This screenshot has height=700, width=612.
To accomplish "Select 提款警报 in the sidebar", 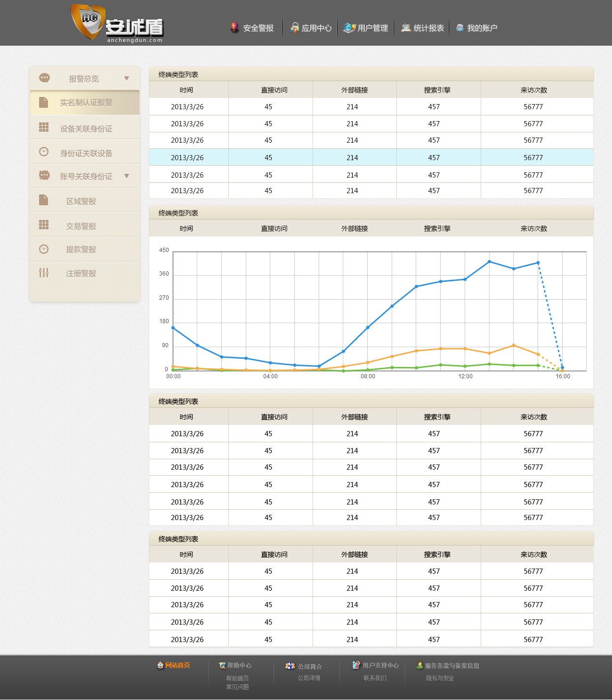I will click(x=85, y=249).
